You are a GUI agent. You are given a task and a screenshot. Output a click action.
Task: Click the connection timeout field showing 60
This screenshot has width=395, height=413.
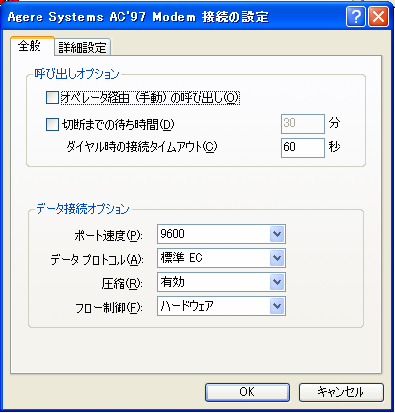303,148
